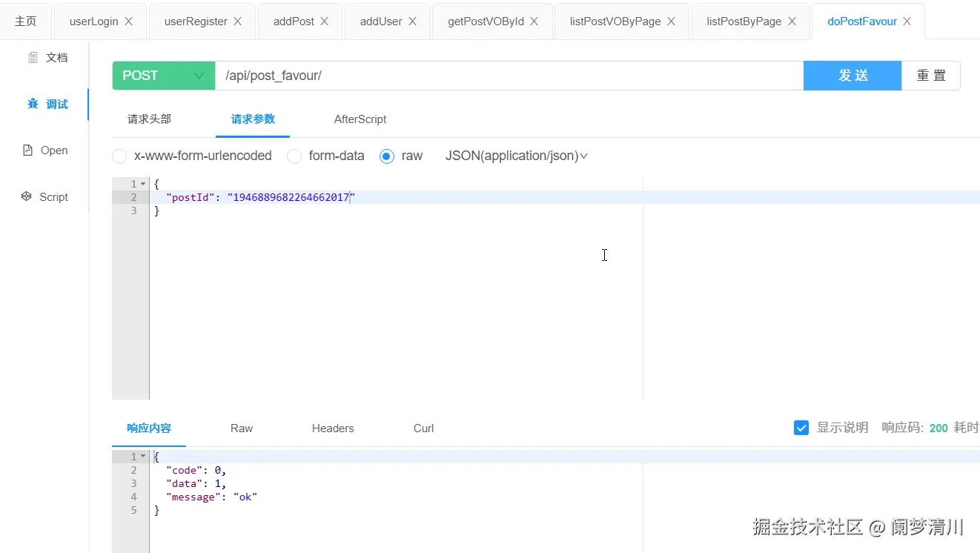This screenshot has width=980, height=553.
Task: Click the file icon beside Open
Action: point(28,150)
